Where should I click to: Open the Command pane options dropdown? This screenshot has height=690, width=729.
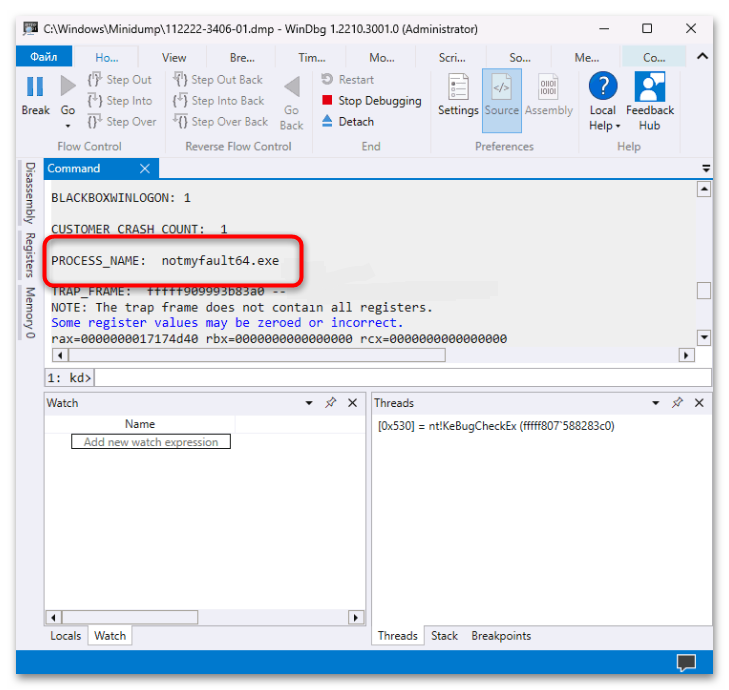tap(706, 168)
